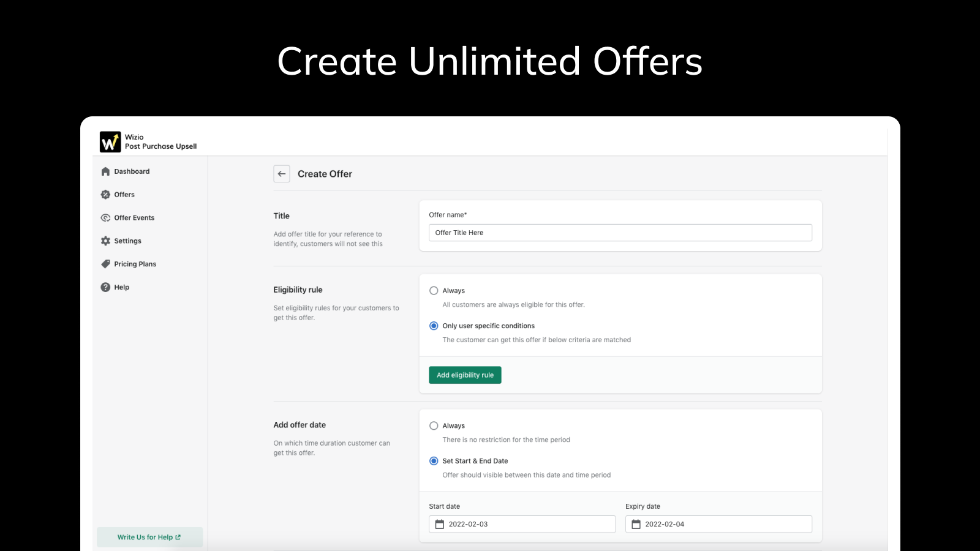Open the Start date calendar picker
980x551 pixels.
tap(439, 523)
